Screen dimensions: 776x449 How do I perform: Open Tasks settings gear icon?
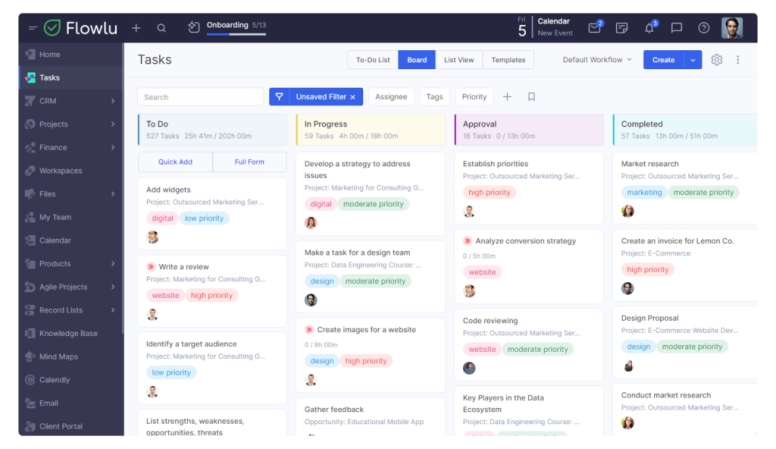pos(717,60)
